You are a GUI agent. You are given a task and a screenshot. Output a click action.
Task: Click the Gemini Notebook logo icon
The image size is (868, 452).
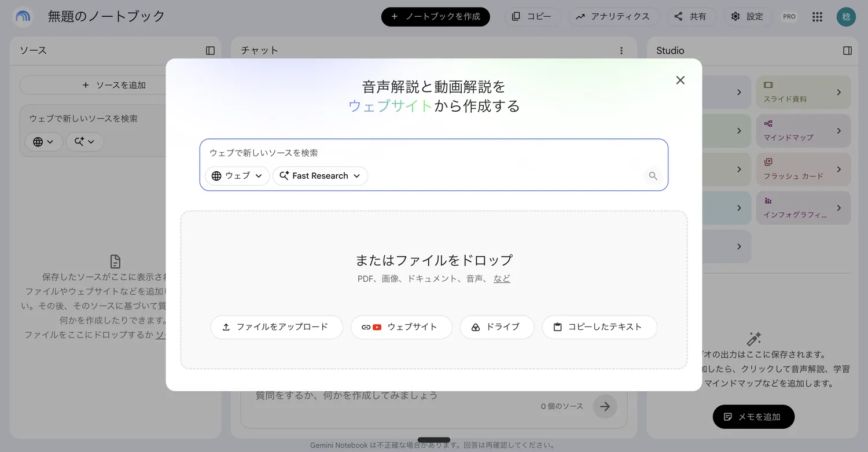coord(23,17)
